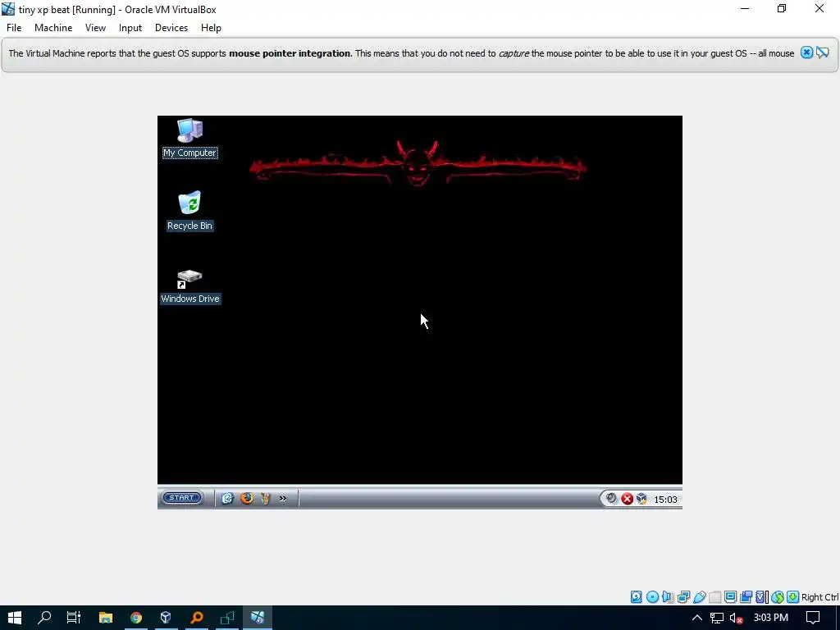Open the Windows Start menu
The image size is (840, 630).
(x=15, y=618)
